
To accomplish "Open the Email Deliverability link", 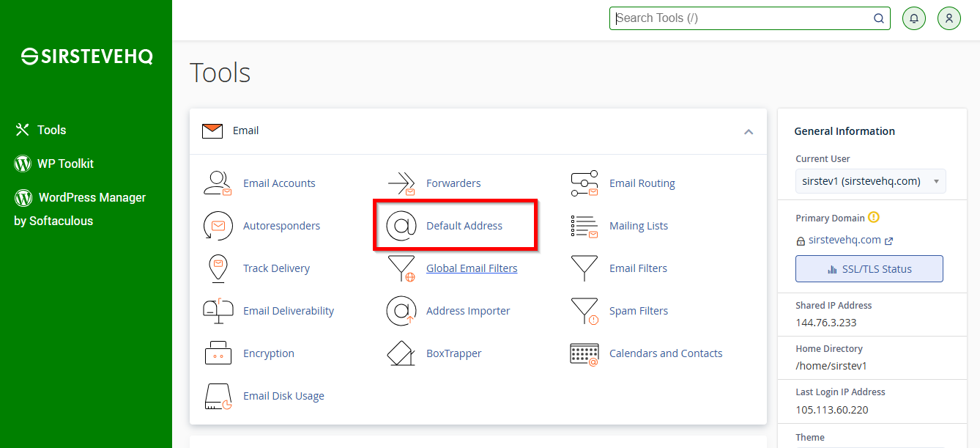I will [x=289, y=311].
